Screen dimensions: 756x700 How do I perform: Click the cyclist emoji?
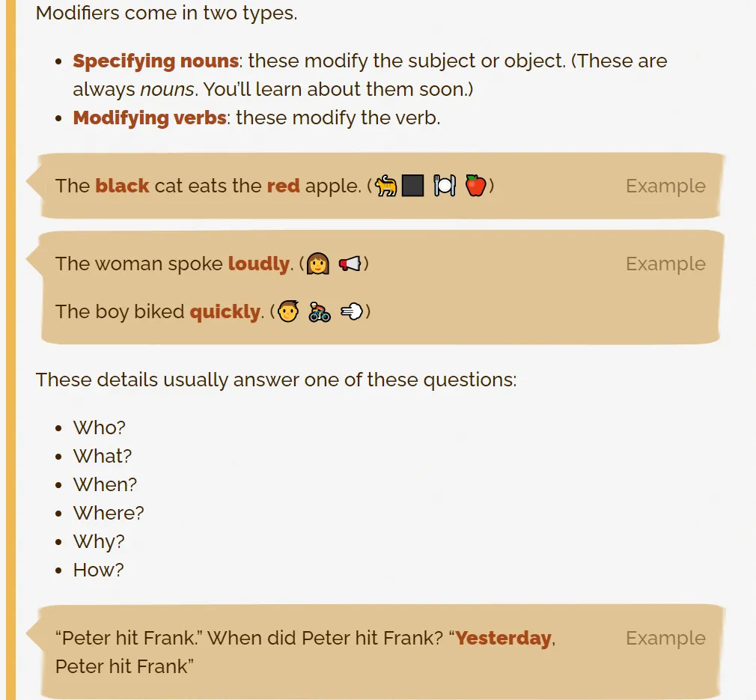click(x=320, y=311)
